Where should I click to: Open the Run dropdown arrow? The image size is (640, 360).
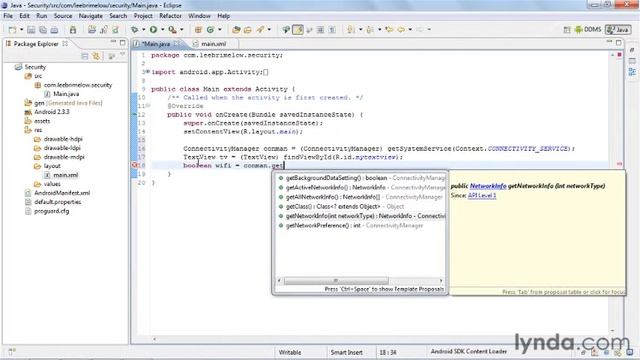[x=162, y=30]
